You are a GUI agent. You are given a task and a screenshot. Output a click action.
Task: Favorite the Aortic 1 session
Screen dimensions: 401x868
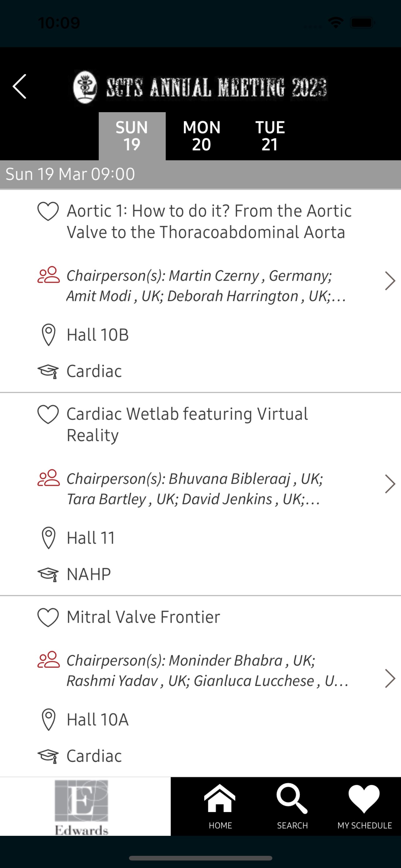(48, 211)
